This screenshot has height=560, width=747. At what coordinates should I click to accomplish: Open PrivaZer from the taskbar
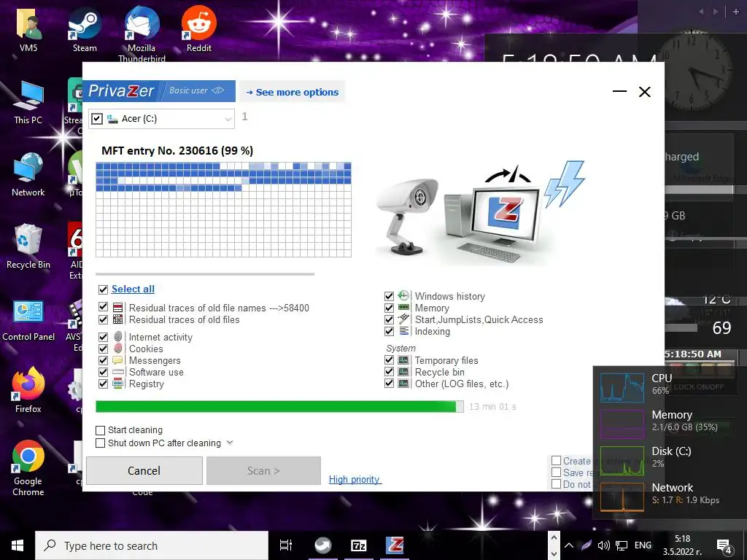[395, 545]
